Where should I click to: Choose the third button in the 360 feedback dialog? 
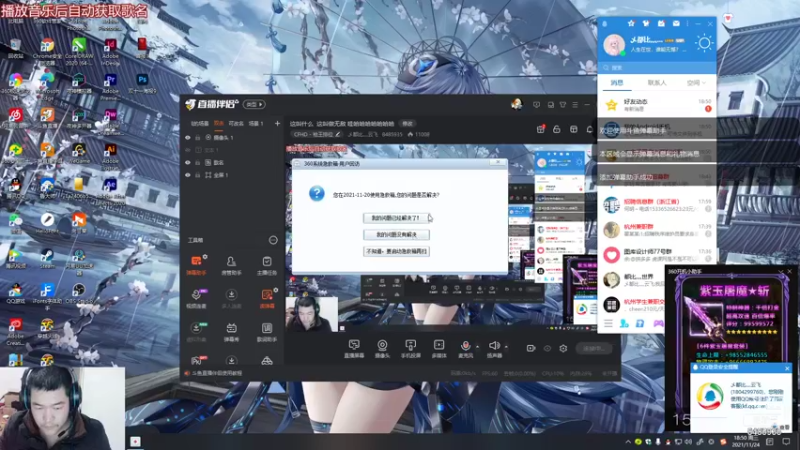pos(396,252)
